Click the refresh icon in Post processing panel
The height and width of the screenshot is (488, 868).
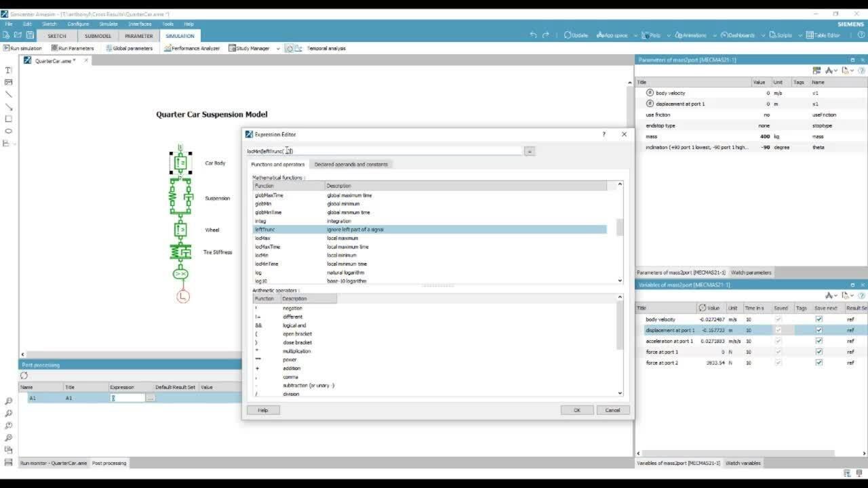click(24, 375)
